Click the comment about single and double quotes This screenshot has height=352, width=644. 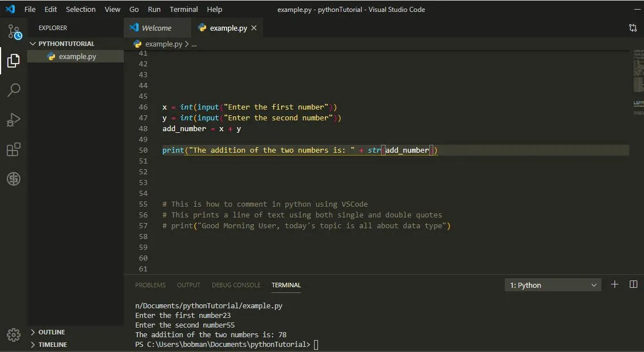[x=302, y=215]
